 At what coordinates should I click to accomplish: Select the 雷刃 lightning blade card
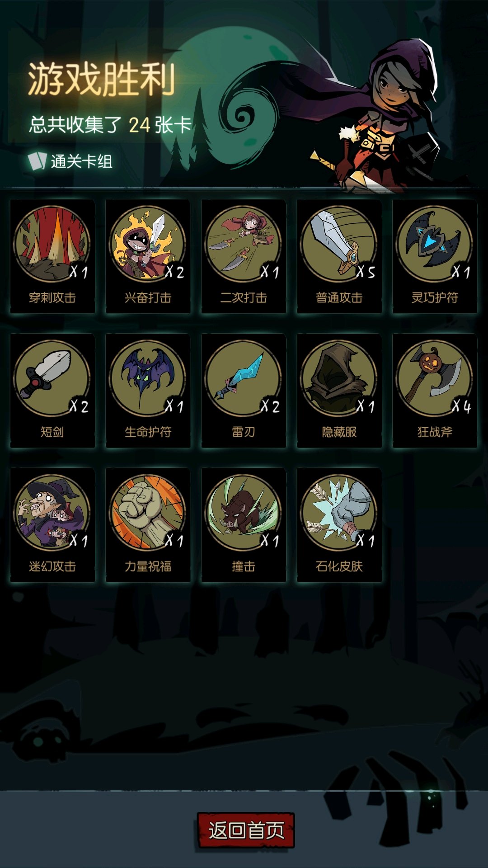(x=244, y=391)
